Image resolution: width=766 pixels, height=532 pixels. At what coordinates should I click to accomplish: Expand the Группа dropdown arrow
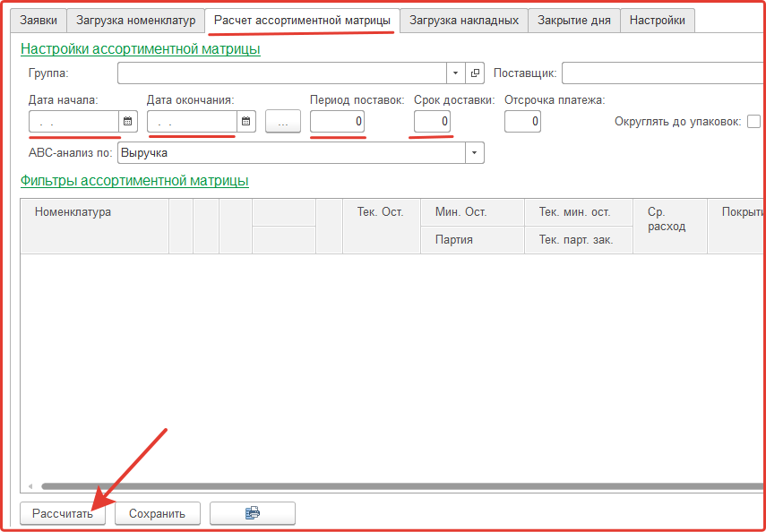click(455, 73)
